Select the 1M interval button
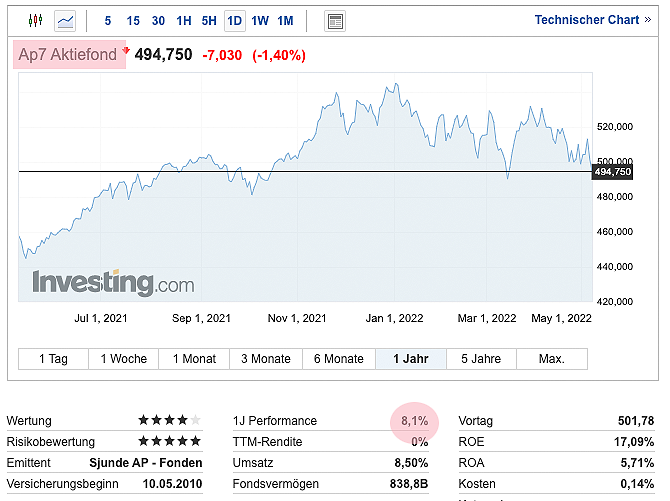The height and width of the screenshot is (501, 670). click(285, 20)
